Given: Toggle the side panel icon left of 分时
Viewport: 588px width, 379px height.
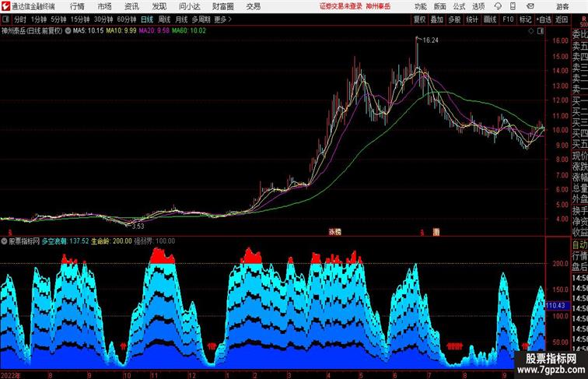Looking at the screenshot, I should coord(5,19).
